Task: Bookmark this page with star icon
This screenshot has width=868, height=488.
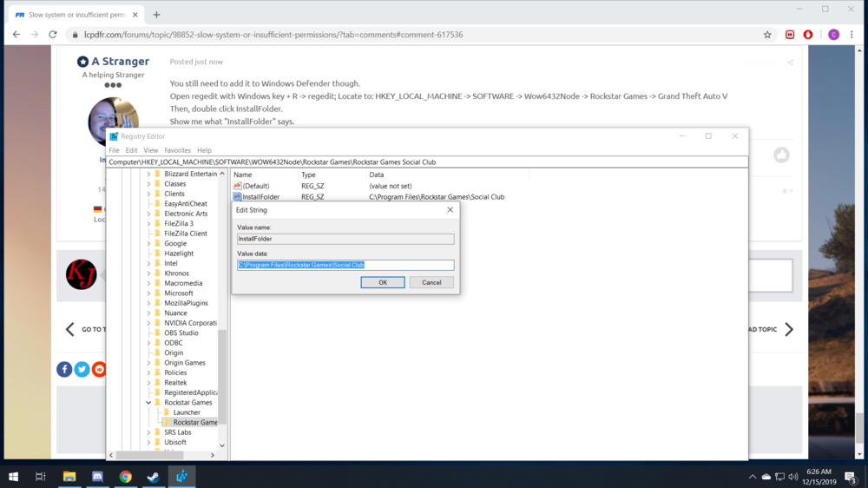Action: click(x=767, y=35)
